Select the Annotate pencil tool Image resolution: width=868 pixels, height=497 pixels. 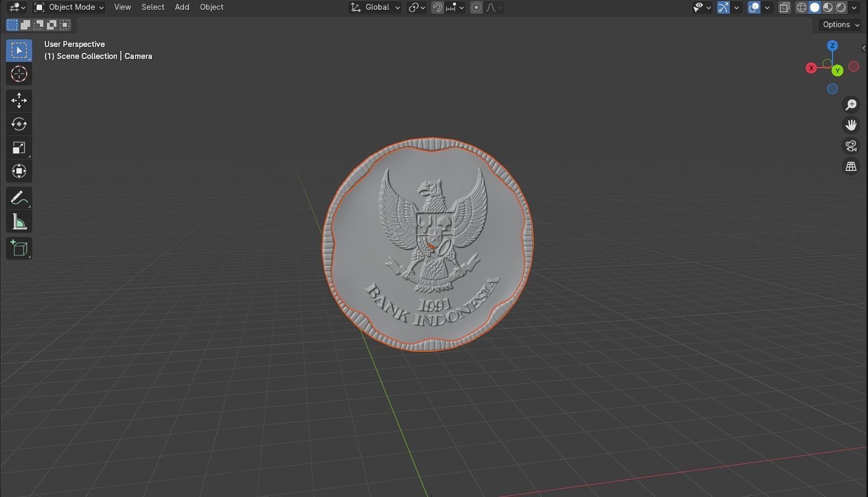19,198
